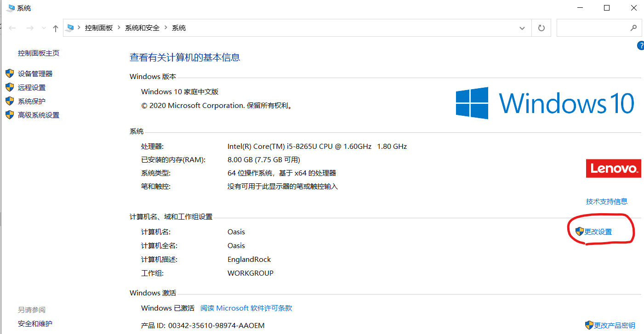
Task: Open 控制面板主页 link
Action: click(39, 53)
